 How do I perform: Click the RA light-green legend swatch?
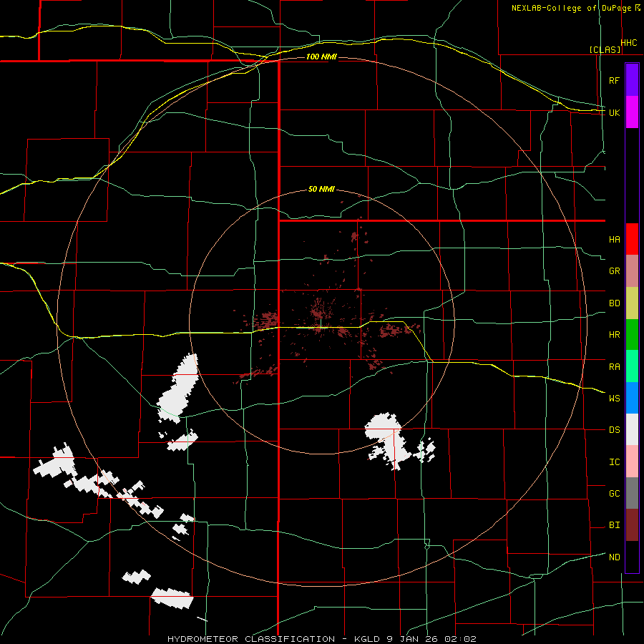tap(632, 366)
